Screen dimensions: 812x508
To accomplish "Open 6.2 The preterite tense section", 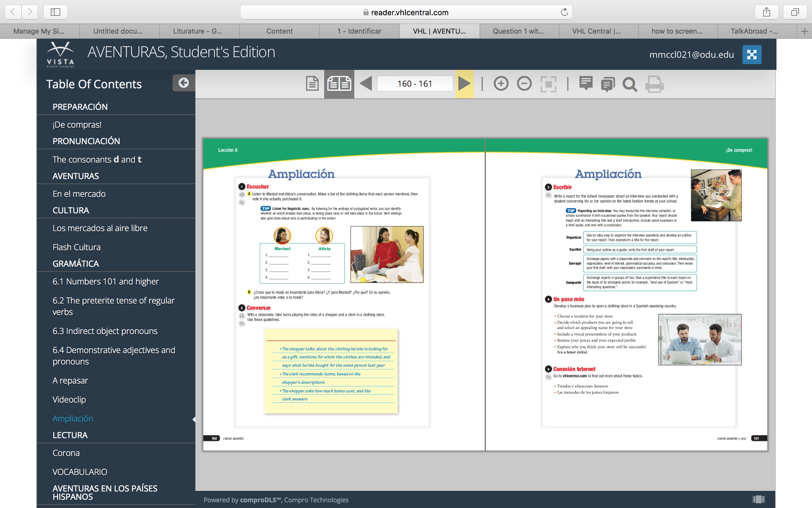I will (114, 306).
